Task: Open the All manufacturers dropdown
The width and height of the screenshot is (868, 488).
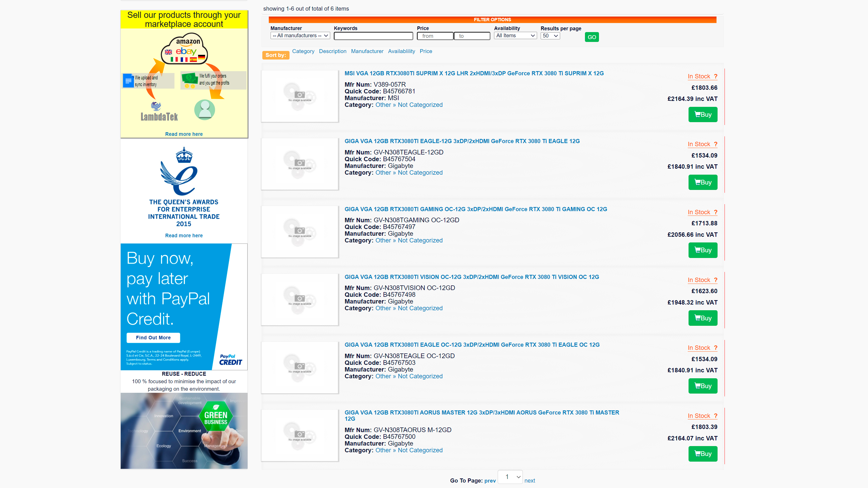Action: tap(300, 36)
